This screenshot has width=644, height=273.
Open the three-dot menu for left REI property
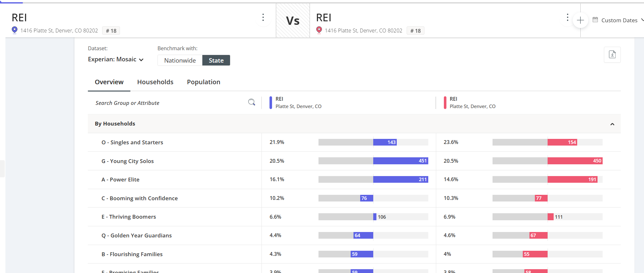coord(263,17)
